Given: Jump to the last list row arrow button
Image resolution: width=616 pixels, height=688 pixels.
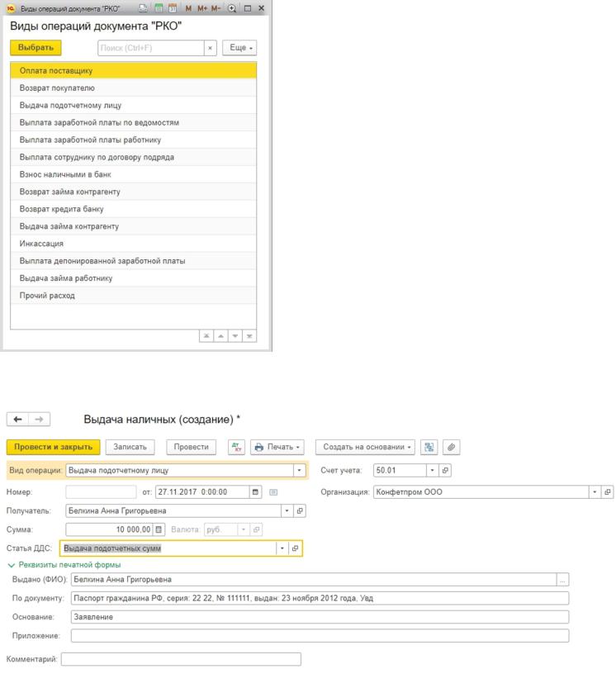Looking at the screenshot, I should (x=249, y=336).
